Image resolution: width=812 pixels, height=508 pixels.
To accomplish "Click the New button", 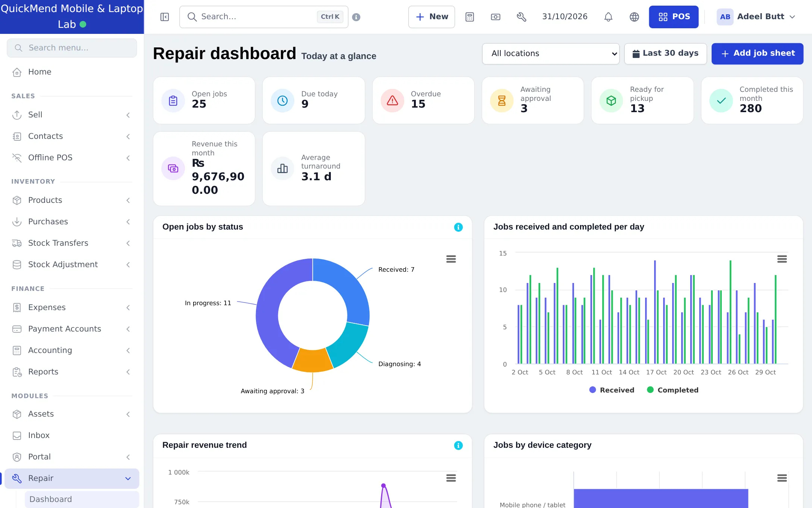I will click(432, 17).
